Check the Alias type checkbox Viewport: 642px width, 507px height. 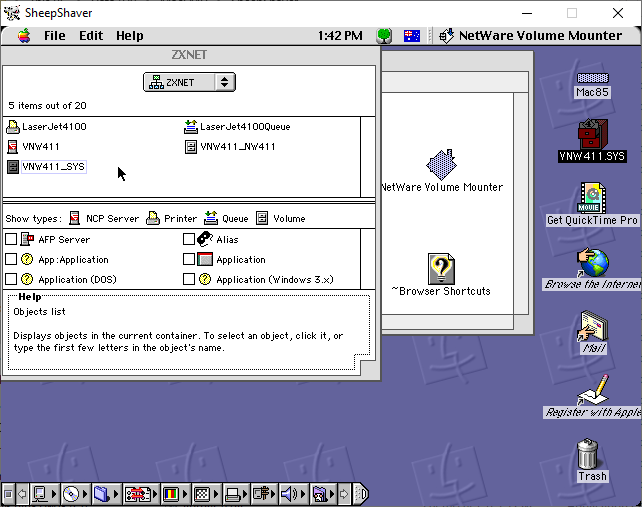pyautogui.click(x=189, y=239)
